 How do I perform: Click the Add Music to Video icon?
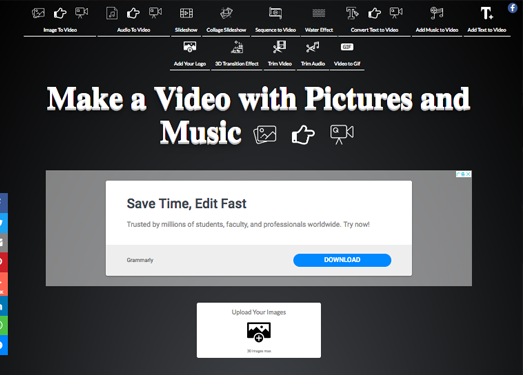pos(437,13)
